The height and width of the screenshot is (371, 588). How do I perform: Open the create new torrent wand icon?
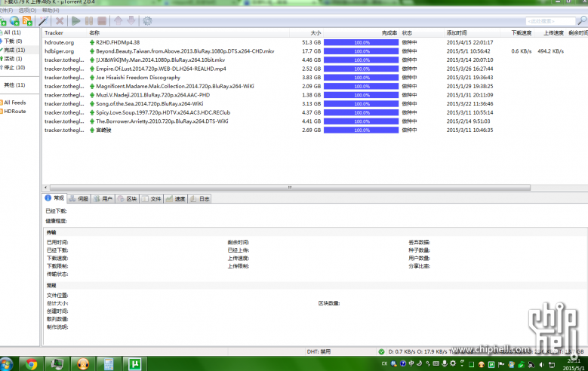[x=44, y=21]
